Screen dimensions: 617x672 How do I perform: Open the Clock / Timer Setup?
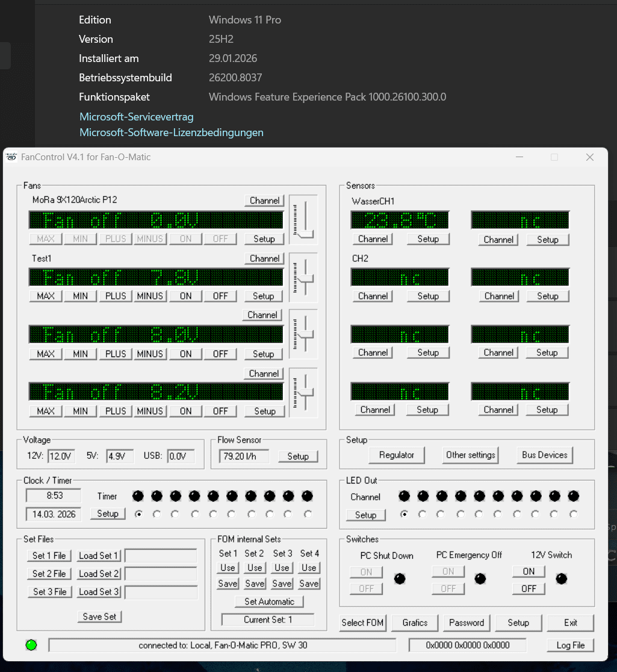tap(108, 514)
